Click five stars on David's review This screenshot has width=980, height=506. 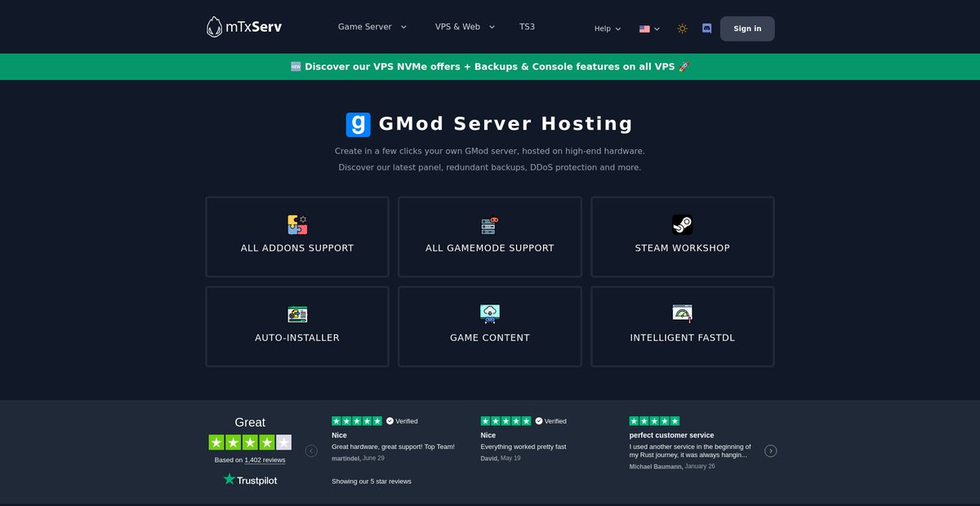[x=506, y=421]
